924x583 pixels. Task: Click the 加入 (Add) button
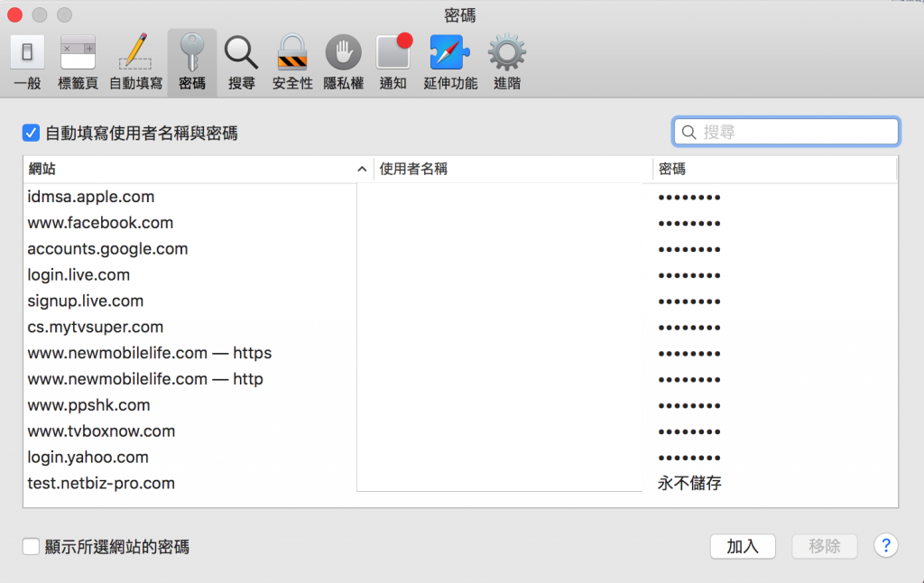(x=743, y=547)
